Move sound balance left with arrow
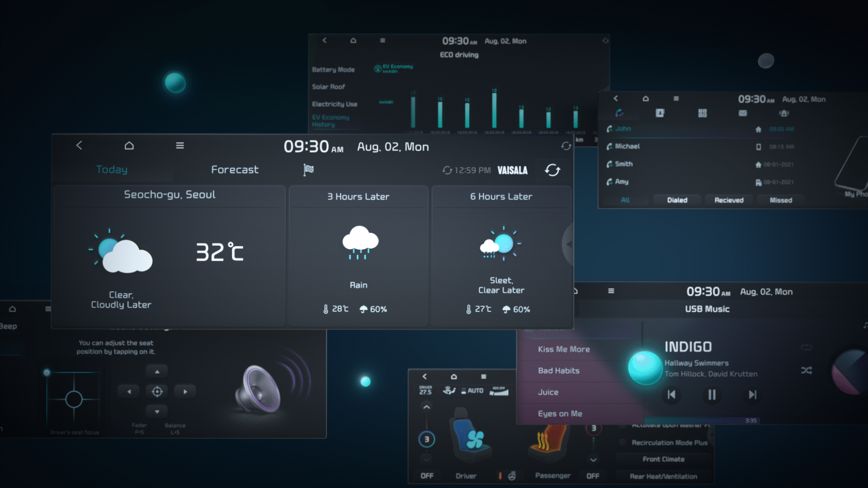 point(129,391)
